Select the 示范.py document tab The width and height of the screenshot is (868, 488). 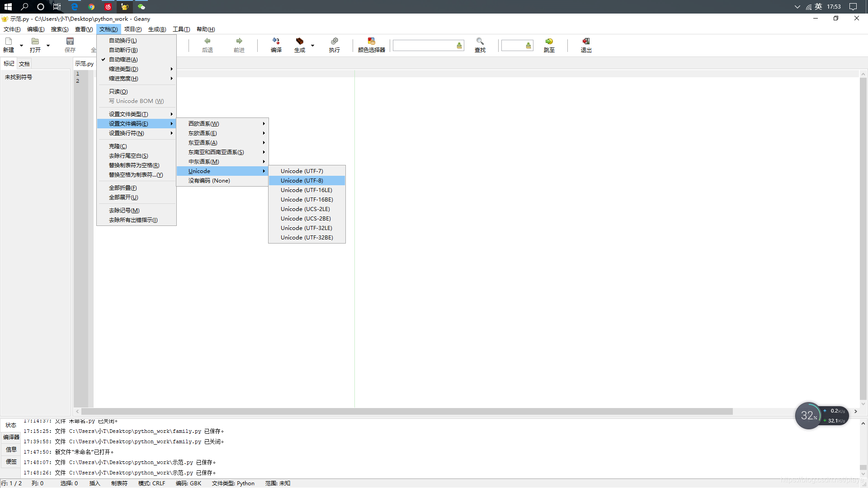(x=84, y=64)
